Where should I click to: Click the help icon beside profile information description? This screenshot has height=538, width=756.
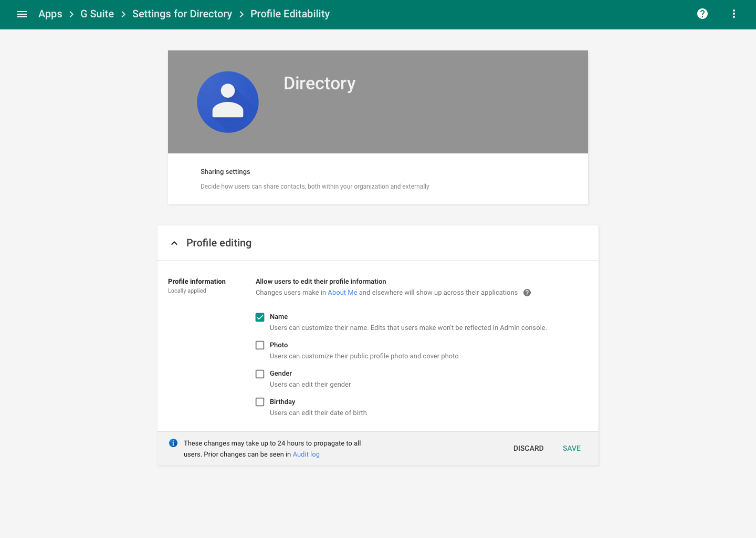point(527,293)
